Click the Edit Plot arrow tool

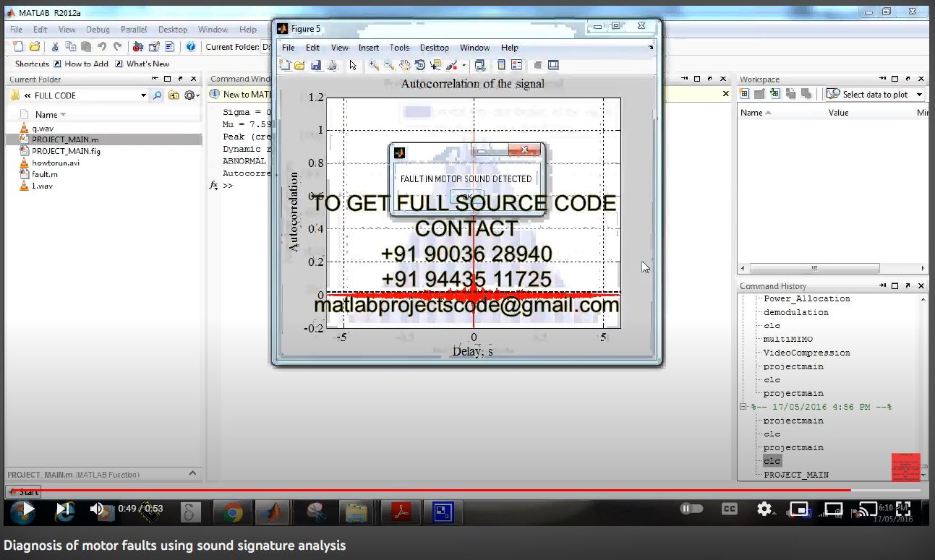(353, 65)
